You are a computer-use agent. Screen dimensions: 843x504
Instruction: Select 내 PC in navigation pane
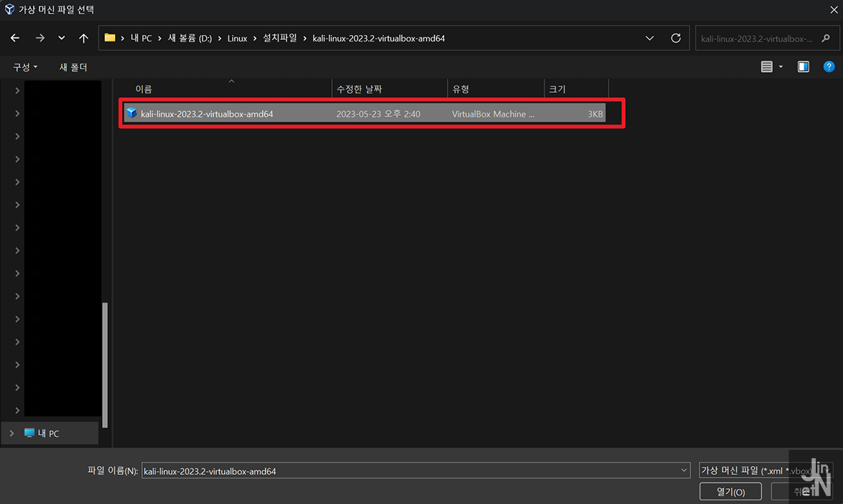click(x=49, y=433)
